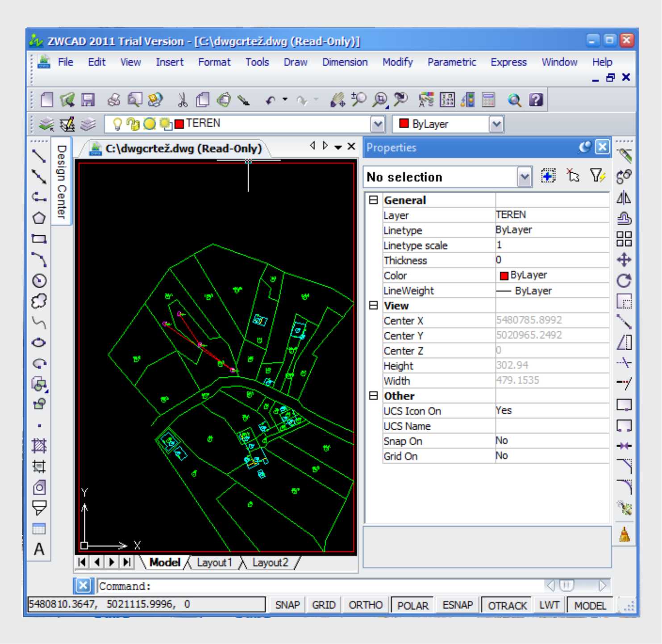Close the command line with the X button
662x644 pixels.
(83, 585)
